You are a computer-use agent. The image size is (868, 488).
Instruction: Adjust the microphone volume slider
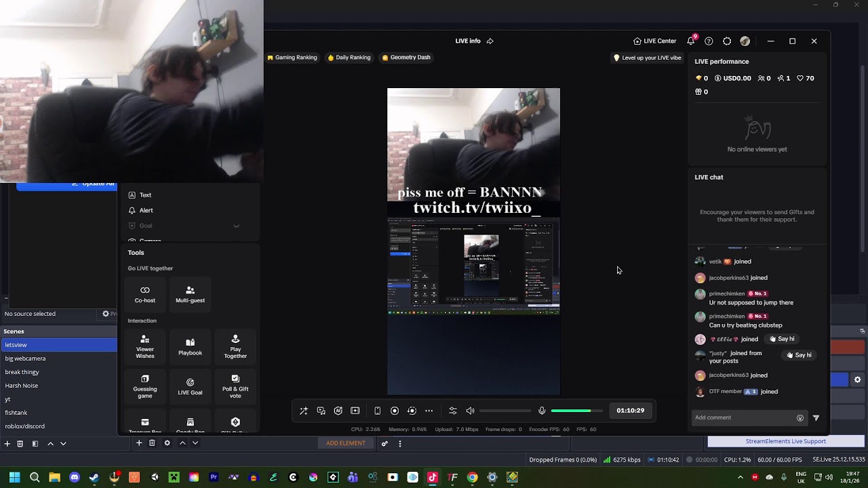click(576, 411)
